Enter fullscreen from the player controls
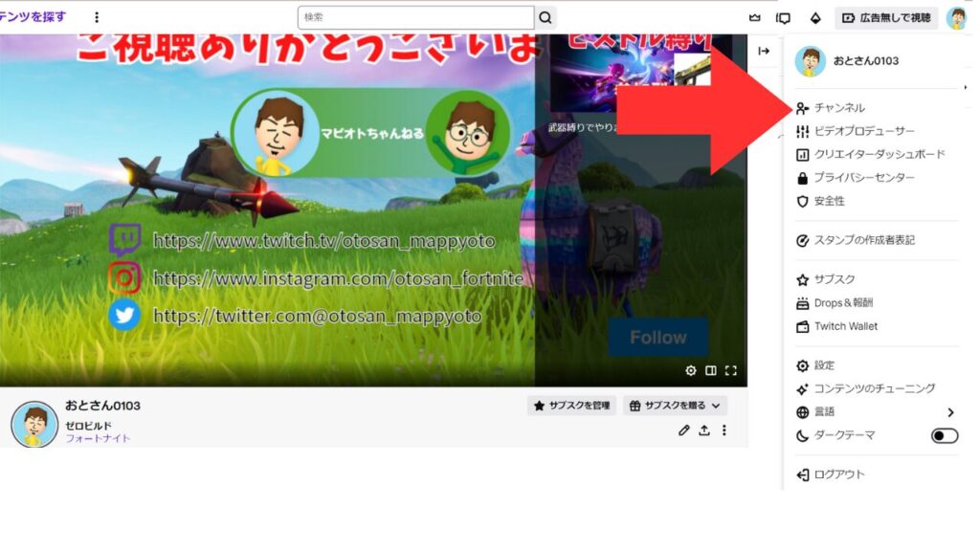This screenshot has height=551, width=980. click(x=730, y=370)
